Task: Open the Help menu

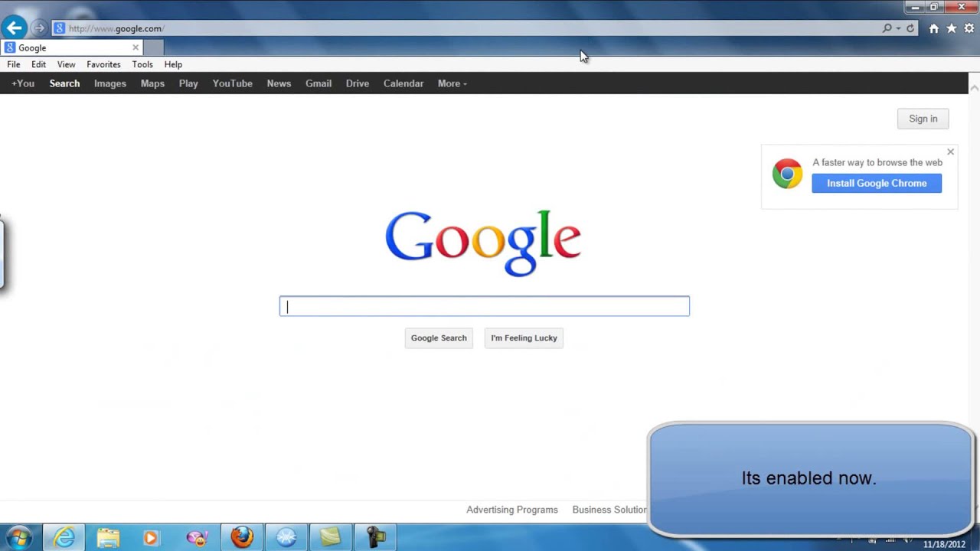Action: pyautogui.click(x=173, y=64)
